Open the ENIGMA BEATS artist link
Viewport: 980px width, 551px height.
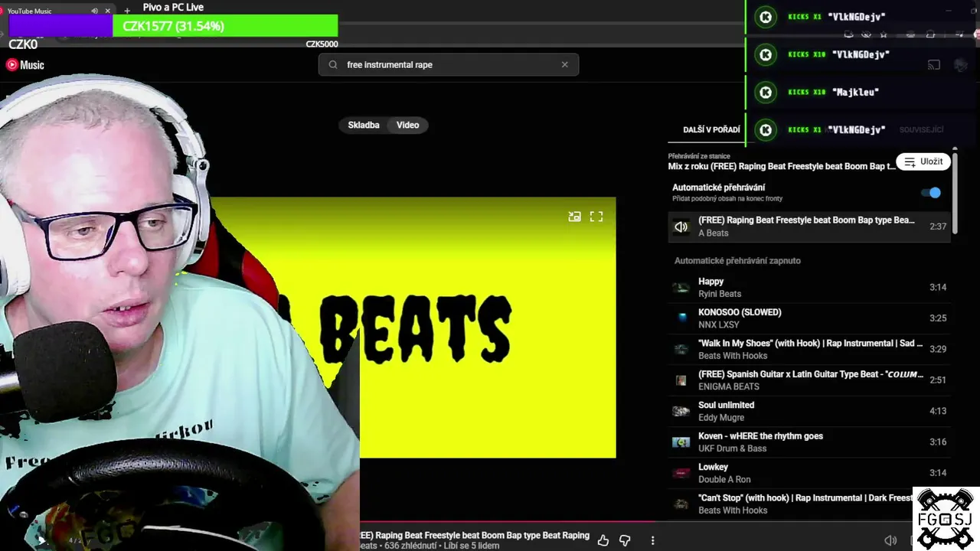pos(729,386)
